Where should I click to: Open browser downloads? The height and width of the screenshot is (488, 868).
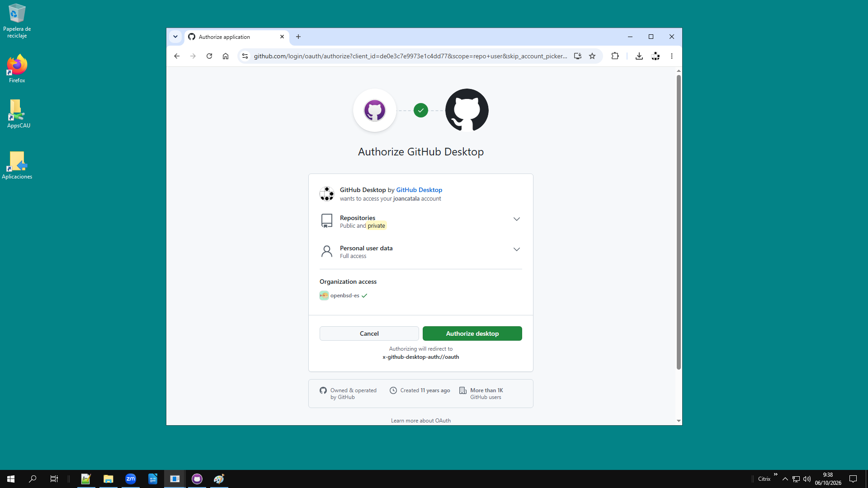pyautogui.click(x=639, y=56)
